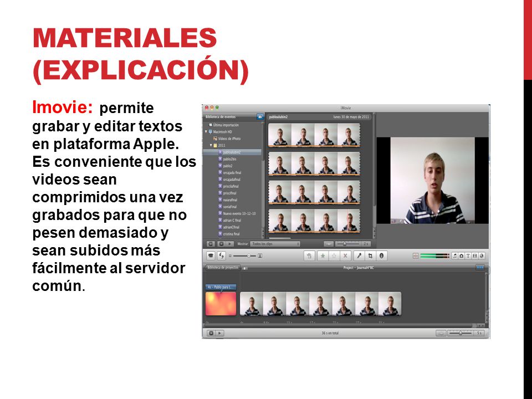Toggle event library show/hide button
This screenshot has height=399, width=532.
click(211, 244)
